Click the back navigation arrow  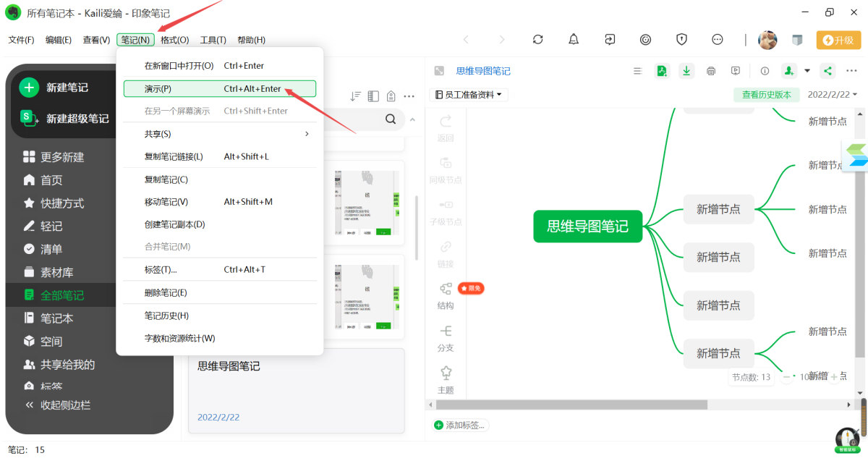coord(466,40)
